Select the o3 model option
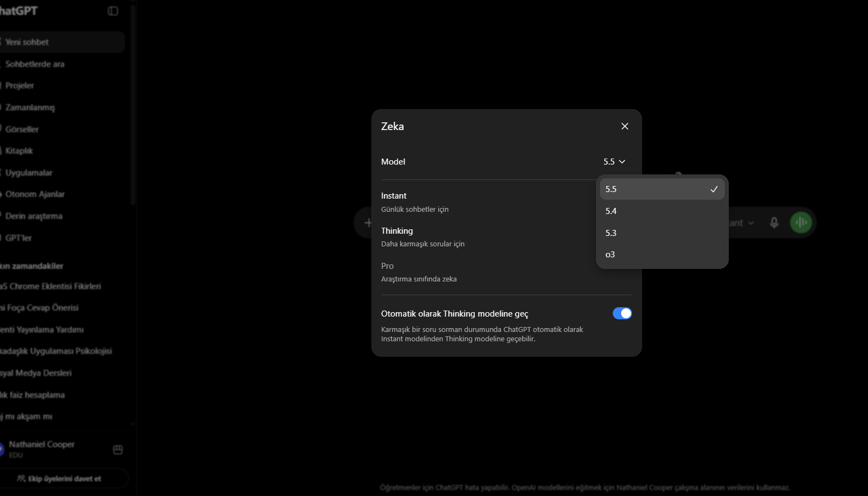Screen dimensions: 868x496 tap(662, 255)
